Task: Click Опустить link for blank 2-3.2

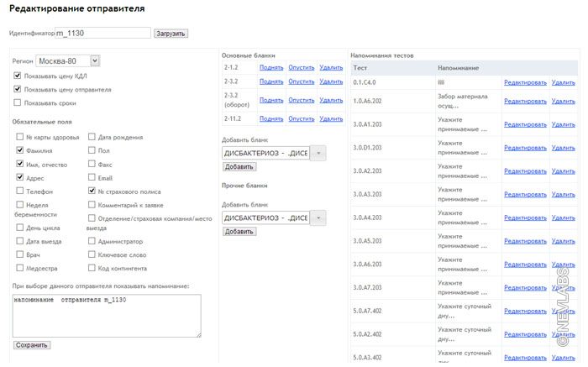Action: pos(301,81)
